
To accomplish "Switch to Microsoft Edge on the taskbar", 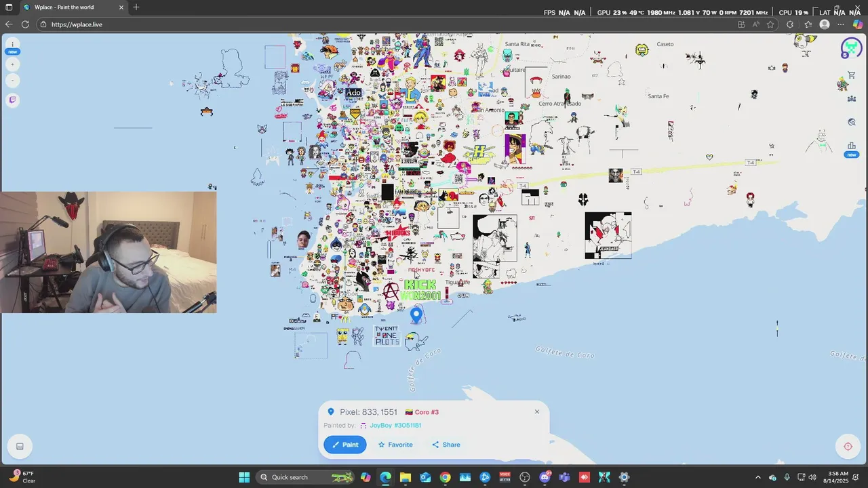I will point(386,477).
